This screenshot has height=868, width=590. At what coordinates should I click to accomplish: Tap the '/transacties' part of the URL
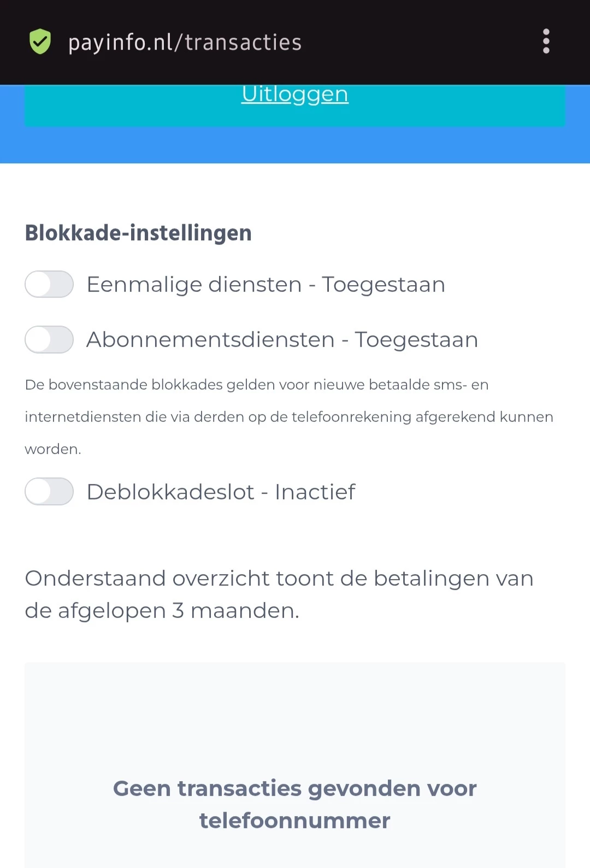238,42
